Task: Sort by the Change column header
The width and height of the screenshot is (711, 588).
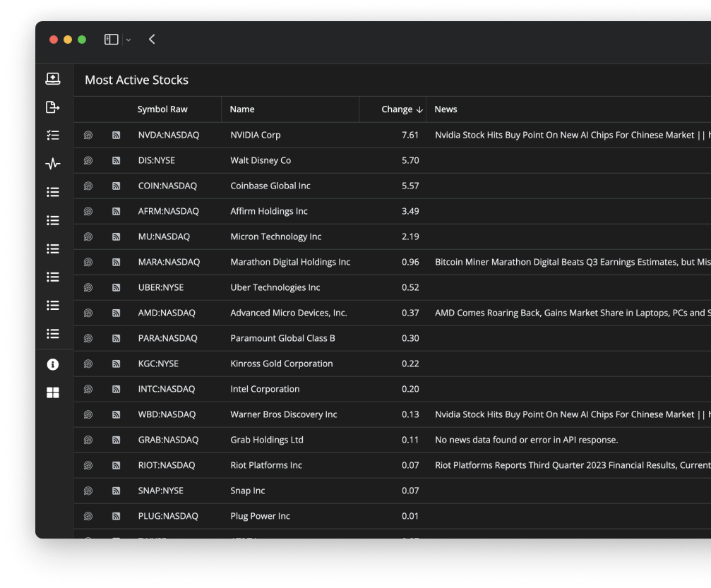Action: click(402, 109)
